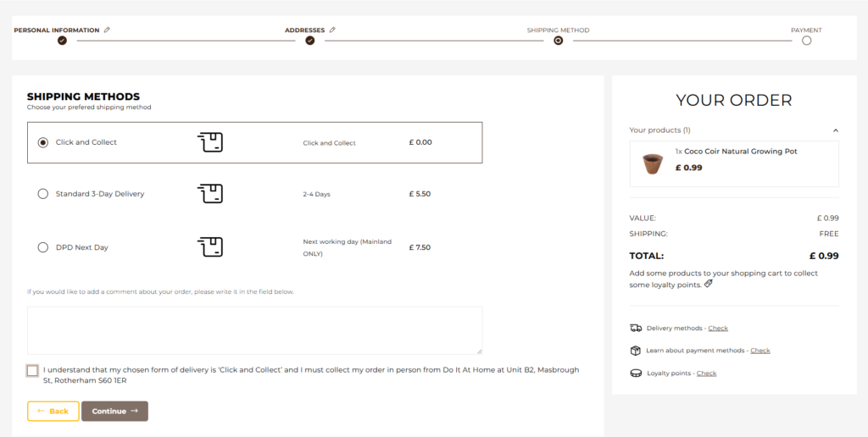Viewport: 868px width, 437px height.
Task: Edit Personal Information via pencil icon
Action: [107, 30]
